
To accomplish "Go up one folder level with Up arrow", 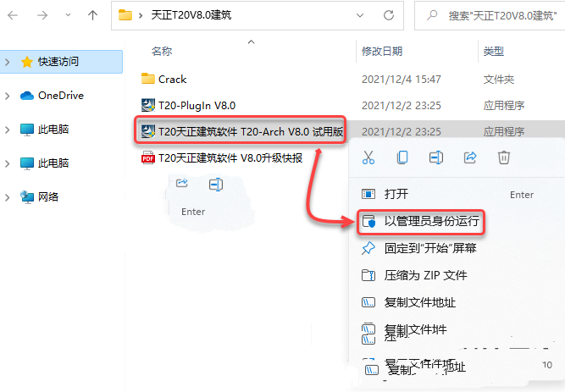I will [92, 15].
